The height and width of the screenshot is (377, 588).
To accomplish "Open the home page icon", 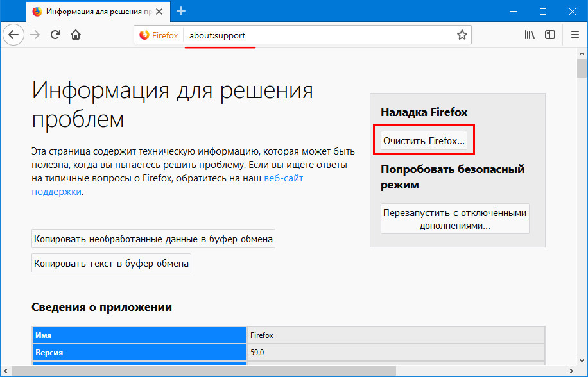I will click(x=76, y=35).
